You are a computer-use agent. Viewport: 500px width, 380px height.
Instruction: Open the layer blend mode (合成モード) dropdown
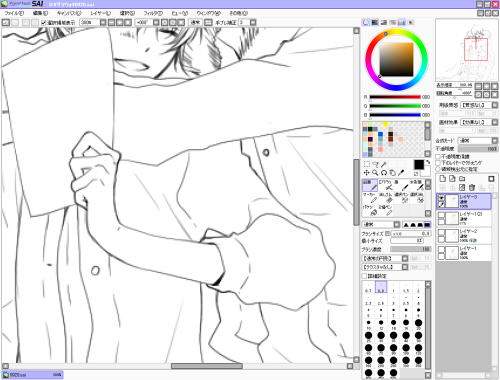[478, 141]
